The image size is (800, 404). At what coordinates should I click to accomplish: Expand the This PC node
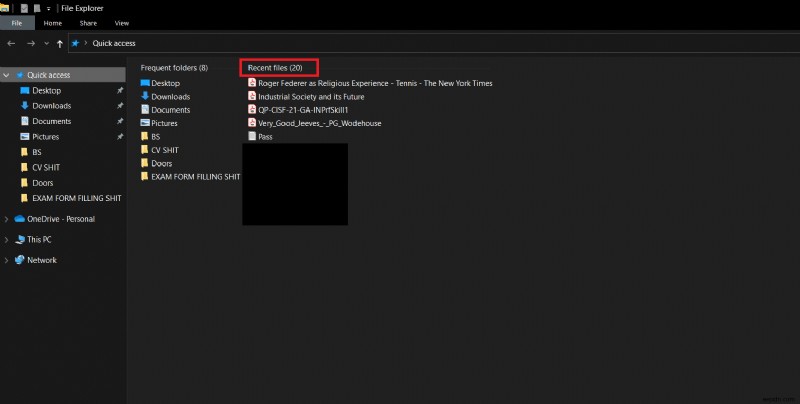6,239
